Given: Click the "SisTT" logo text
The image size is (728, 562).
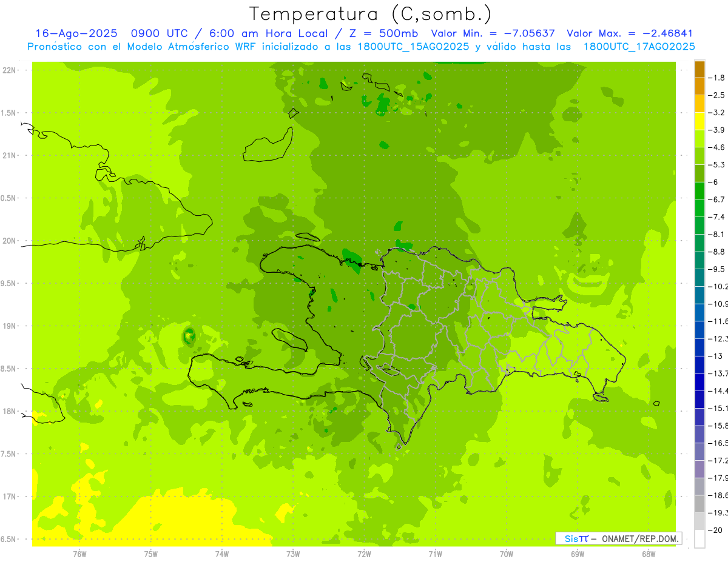Looking at the screenshot, I should [577, 538].
